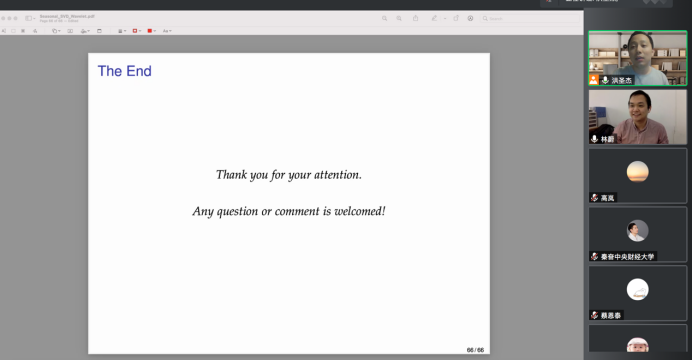Open the Aa text style menu
Viewport: 693px width, 360px height.
point(167,31)
